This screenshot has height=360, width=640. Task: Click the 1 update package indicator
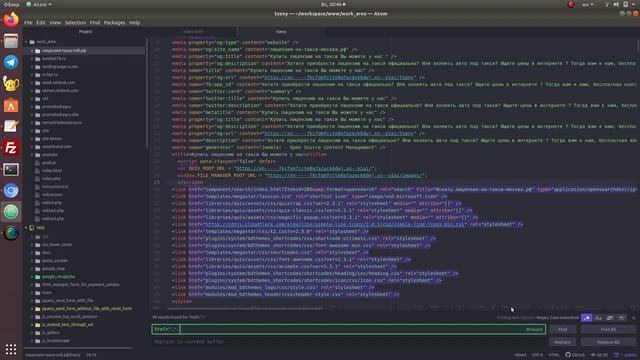pyautogui.click(x=625, y=355)
